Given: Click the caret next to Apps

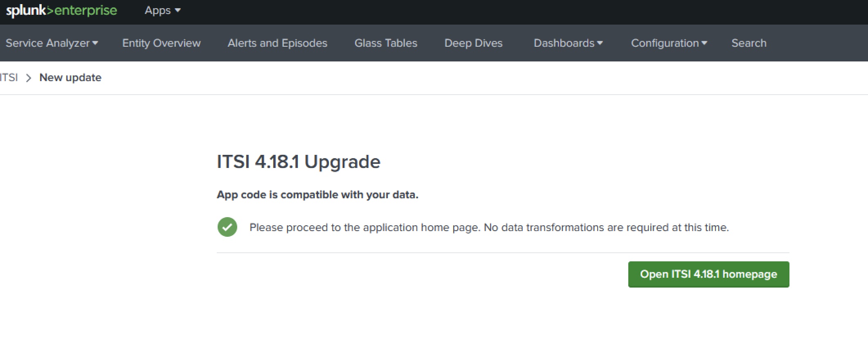Looking at the screenshot, I should (x=178, y=11).
